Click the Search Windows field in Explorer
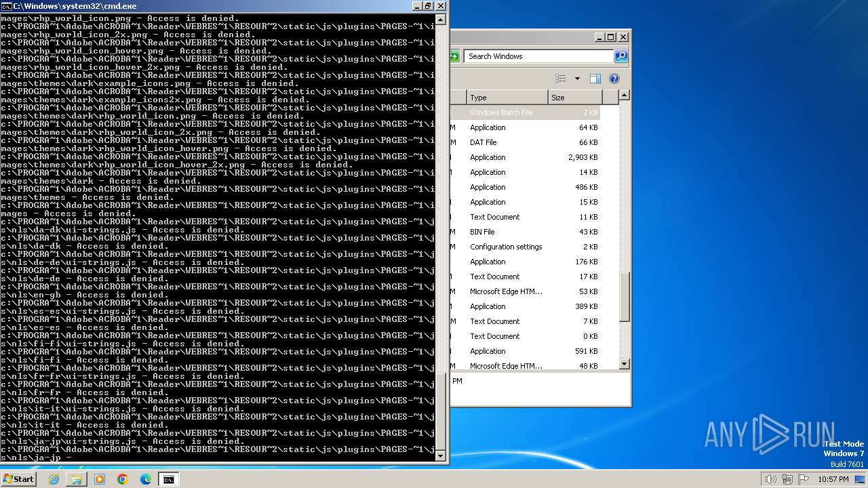 pos(539,56)
